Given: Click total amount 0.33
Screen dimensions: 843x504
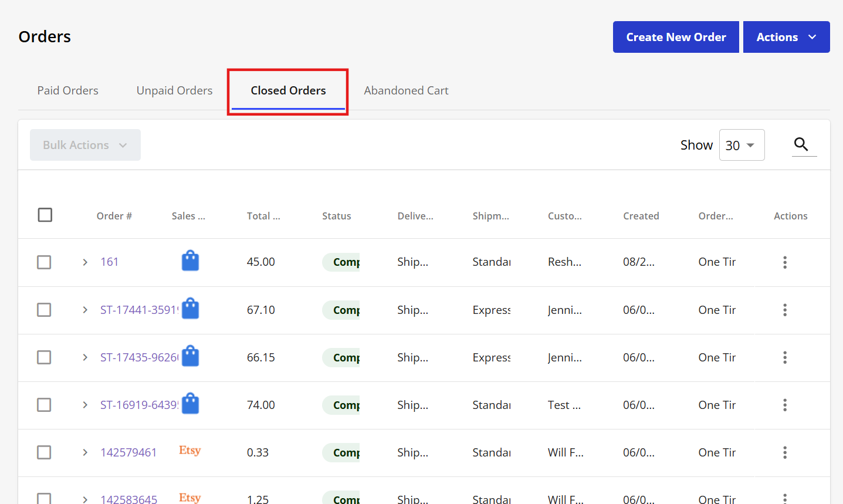Looking at the screenshot, I should 258,452.
